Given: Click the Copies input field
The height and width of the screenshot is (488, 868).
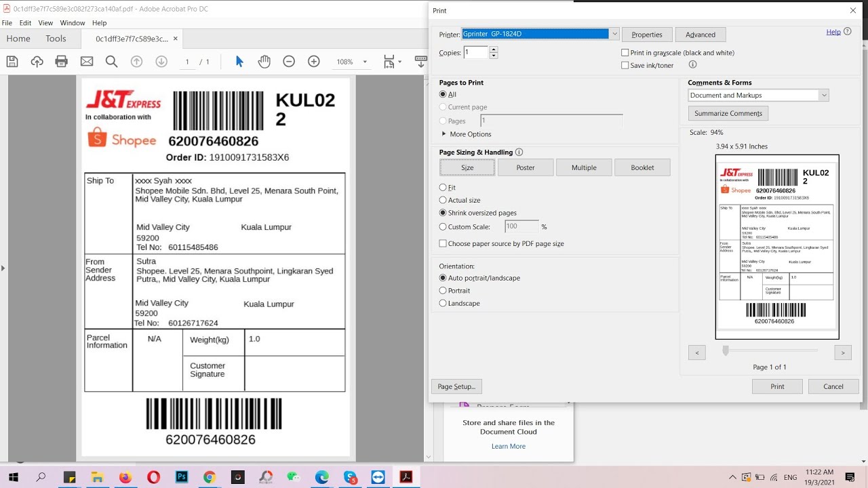Looking at the screenshot, I should click(475, 52).
